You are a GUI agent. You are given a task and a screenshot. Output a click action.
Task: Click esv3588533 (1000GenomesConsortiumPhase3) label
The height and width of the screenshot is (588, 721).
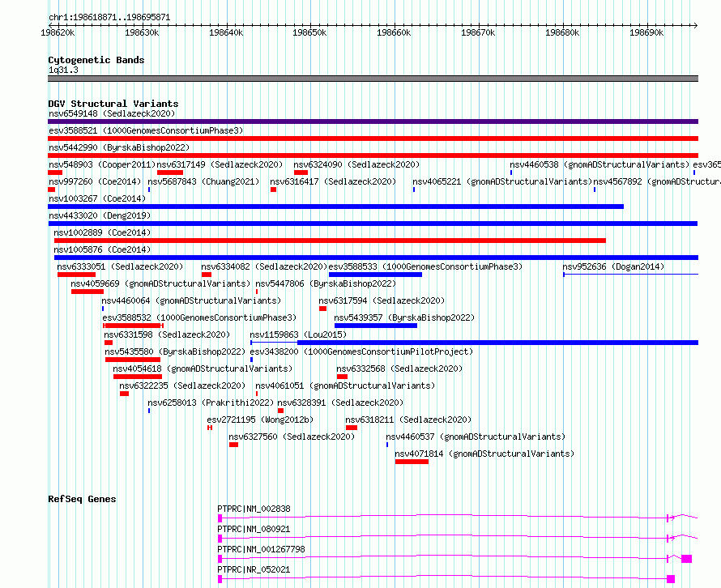tap(425, 266)
